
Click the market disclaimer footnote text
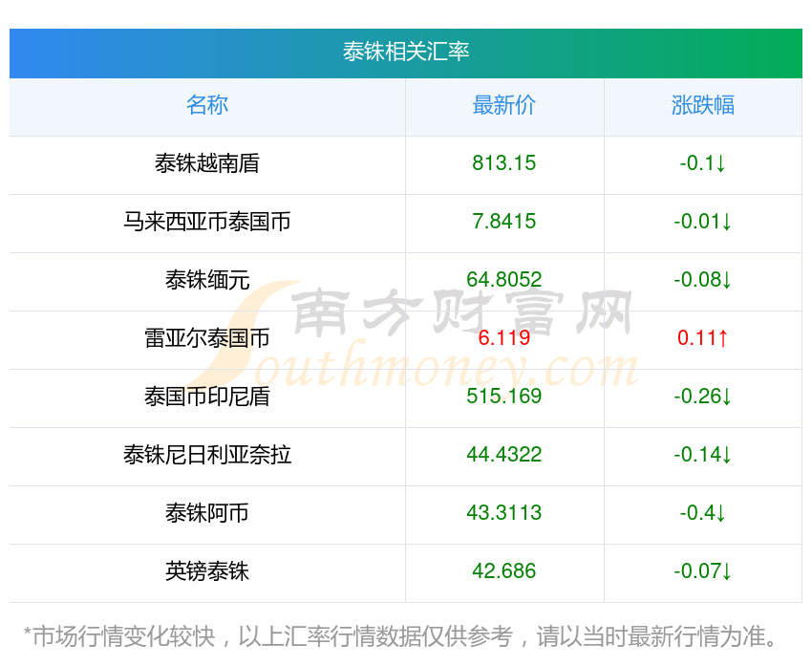404,636
